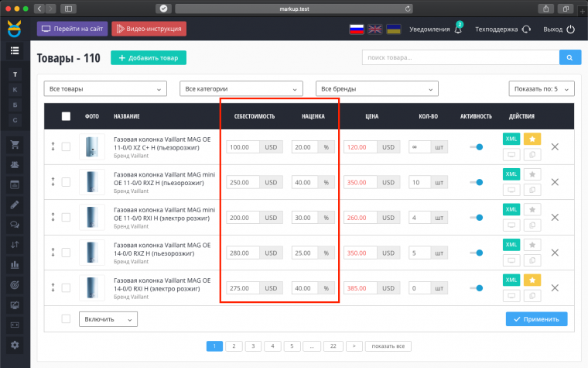Open the "Все категории" dropdown
588x368 pixels.
click(x=241, y=89)
